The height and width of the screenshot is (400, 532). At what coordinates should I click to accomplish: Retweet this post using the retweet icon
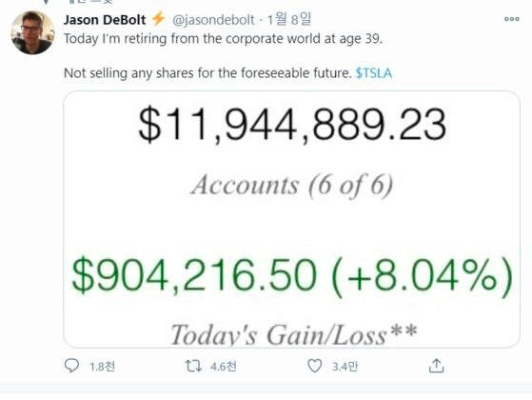pyautogui.click(x=193, y=366)
